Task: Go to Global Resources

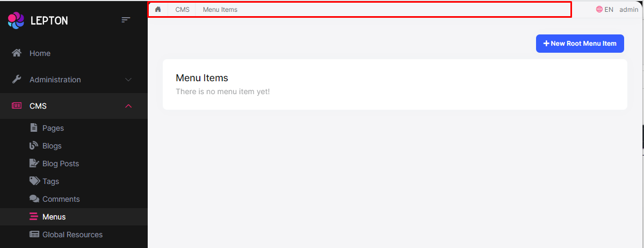Action: pyautogui.click(x=73, y=235)
